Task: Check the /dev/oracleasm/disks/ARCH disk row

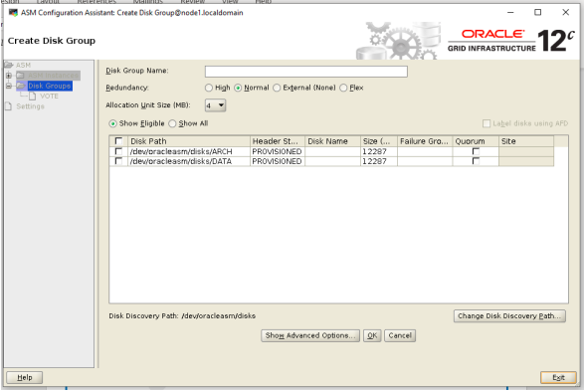Action: pos(118,151)
